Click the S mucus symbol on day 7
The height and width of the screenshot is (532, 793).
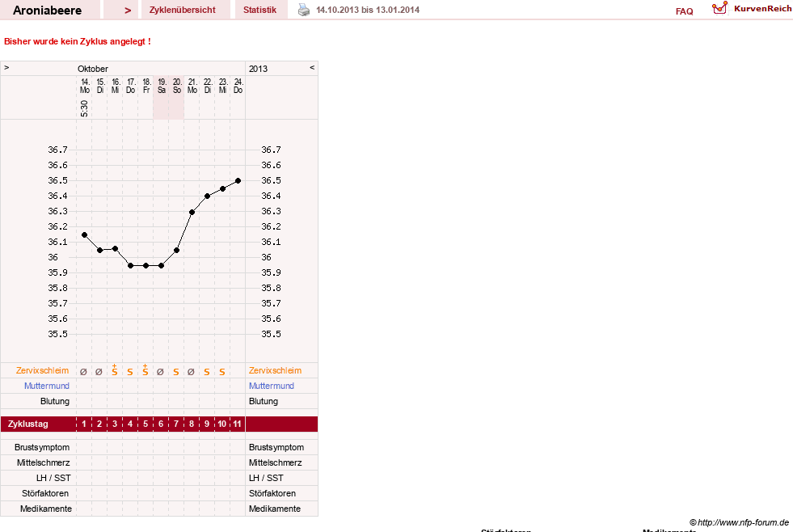[x=176, y=372]
